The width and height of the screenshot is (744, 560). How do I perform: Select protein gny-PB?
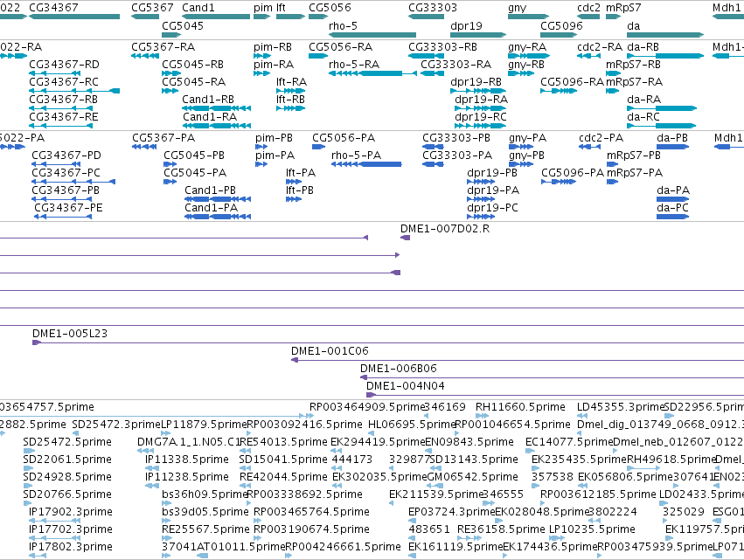(521, 164)
